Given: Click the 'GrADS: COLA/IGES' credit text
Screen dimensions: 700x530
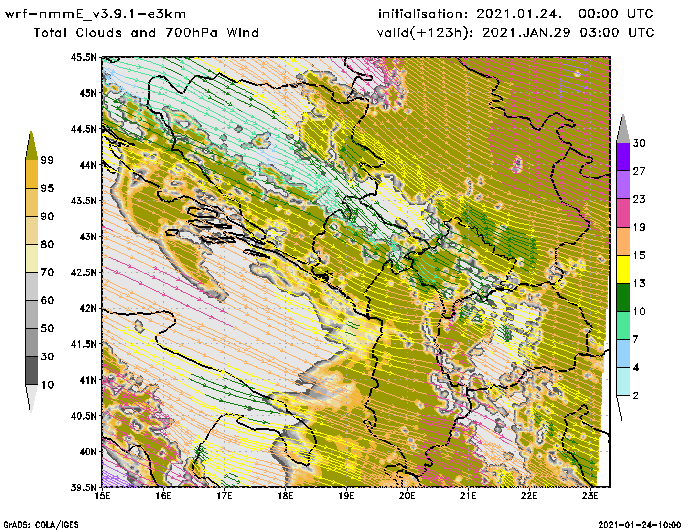Looking at the screenshot, I should 41,525.
